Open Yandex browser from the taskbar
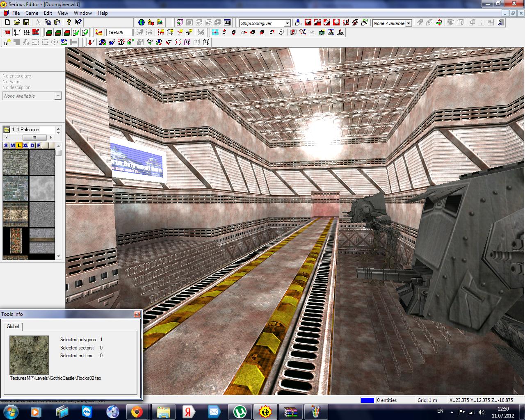The height and width of the screenshot is (420, 525). [188, 411]
